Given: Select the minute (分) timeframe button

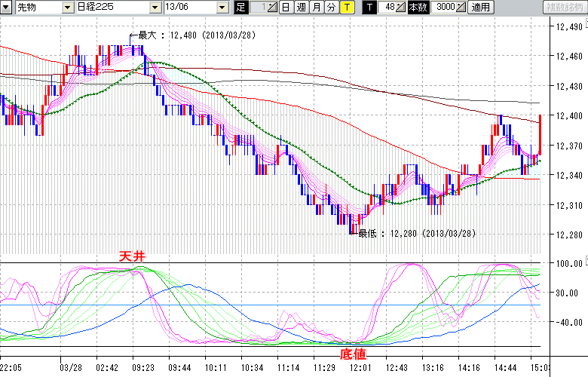Looking at the screenshot, I should pyautogui.click(x=331, y=7).
